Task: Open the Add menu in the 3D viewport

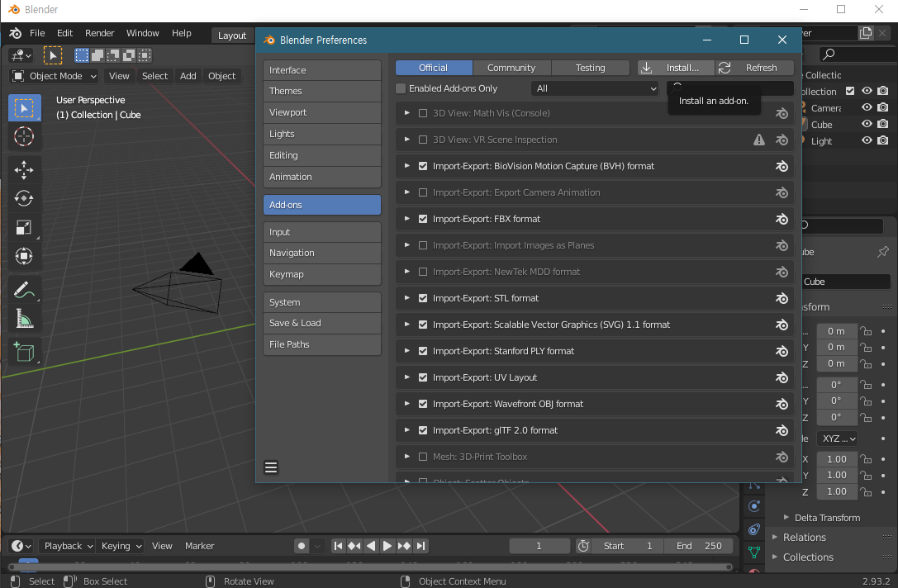Action: coord(188,76)
